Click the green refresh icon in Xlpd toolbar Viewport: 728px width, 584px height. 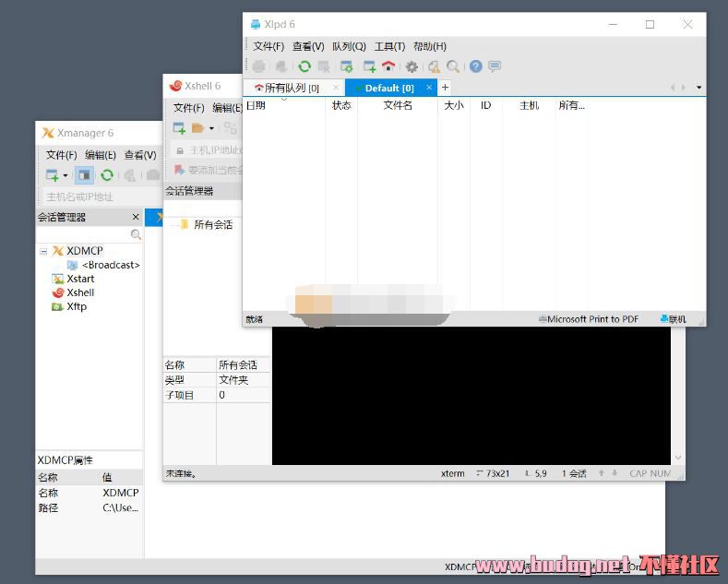click(x=304, y=66)
